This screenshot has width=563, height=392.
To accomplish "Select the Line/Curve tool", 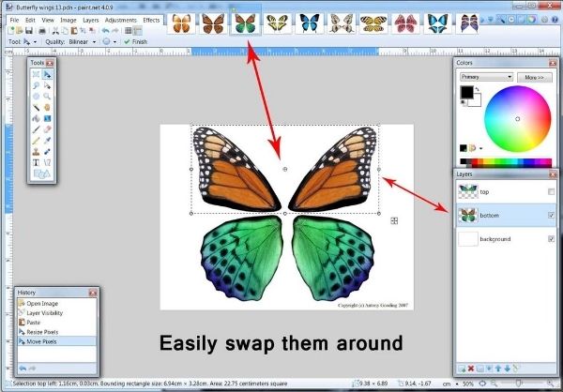I will [47, 162].
